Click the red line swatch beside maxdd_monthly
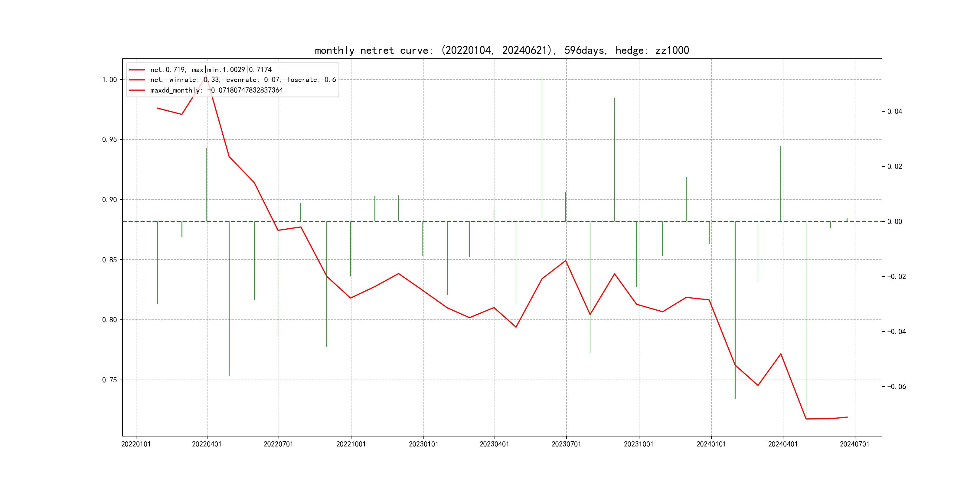The image size is (980, 490). pos(137,90)
